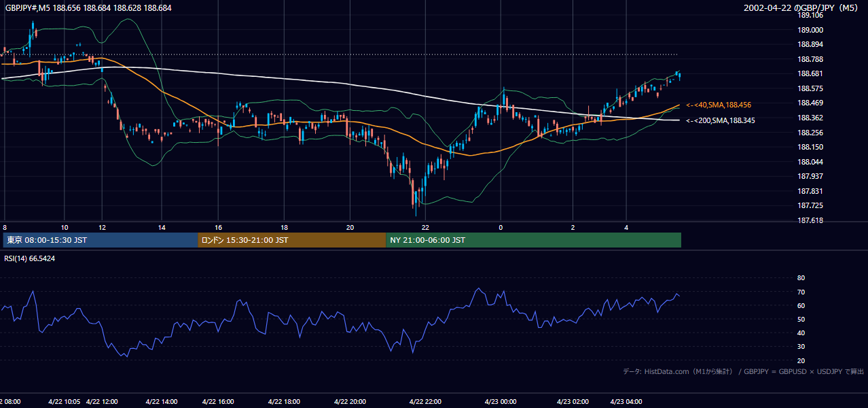Click the 4/23 02:00 time axis label
This screenshot has width=868, height=408.
(x=573, y=402)
